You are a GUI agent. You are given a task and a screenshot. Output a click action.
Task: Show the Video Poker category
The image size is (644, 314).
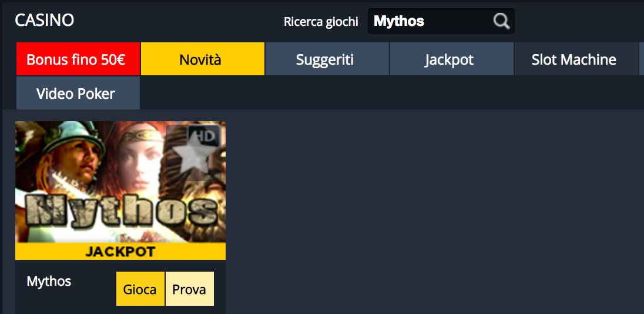coord(78,93)
